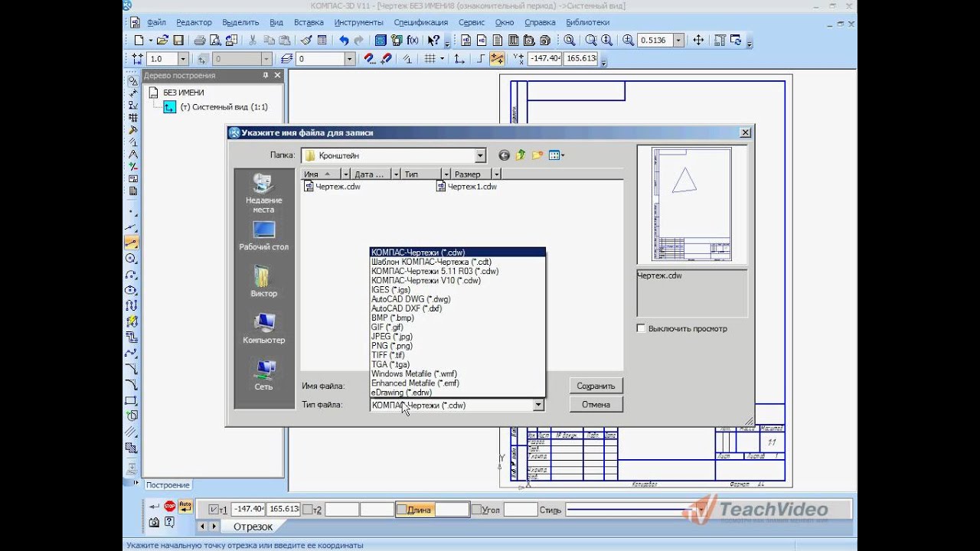Viewport: 980px width, 551px height.
Task: Click the New document icon
Action: (x=139, y=41)
